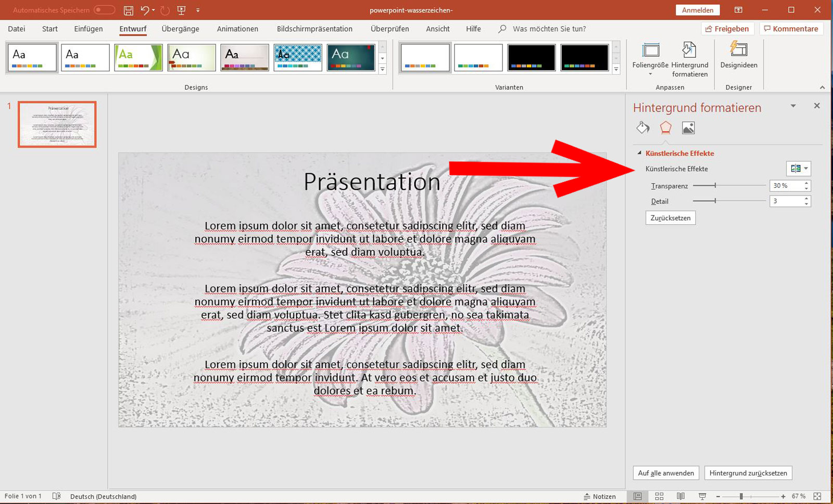Toggle the Notizen pane
Image resolution: width=833 pixels, height=504 pixels.
pyautogui.click(x=601, y=496)
